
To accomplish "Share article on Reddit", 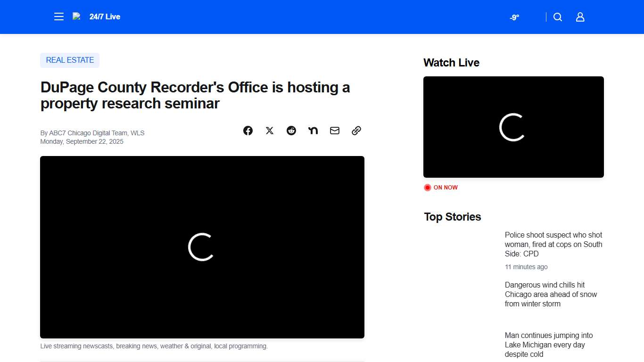I will click(291, 131).
